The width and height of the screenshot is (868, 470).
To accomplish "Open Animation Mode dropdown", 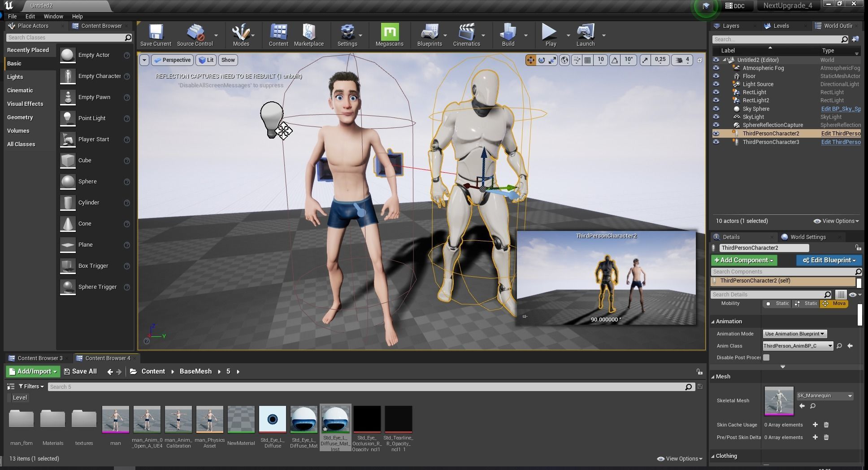I will tap(795, 334).
